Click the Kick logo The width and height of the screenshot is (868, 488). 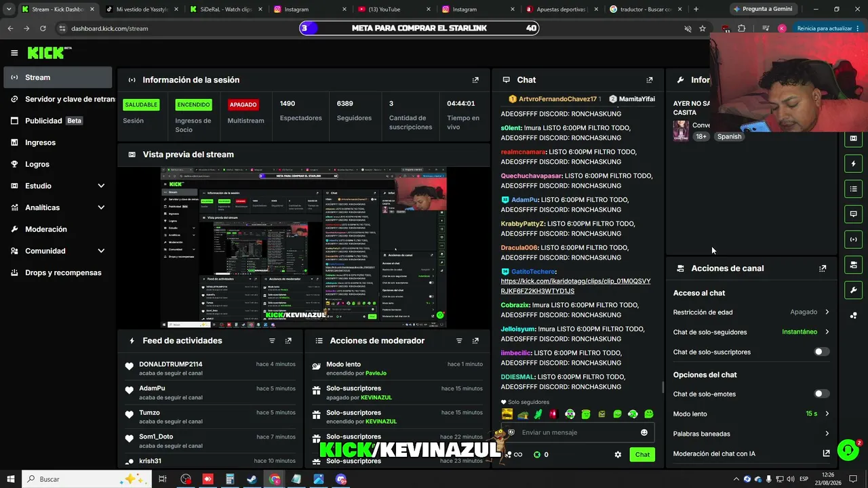(49, 53)
